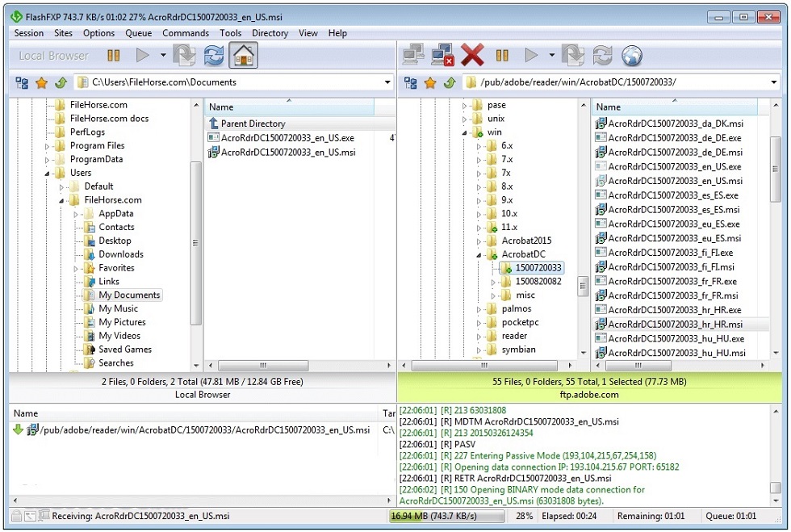Pause the remote pane transfer

[x=502, y=55]
